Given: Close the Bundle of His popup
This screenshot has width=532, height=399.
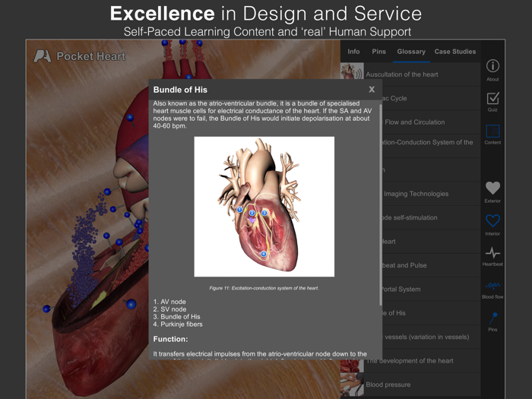Looking at the screenshot, I should [x=372, y=90].
